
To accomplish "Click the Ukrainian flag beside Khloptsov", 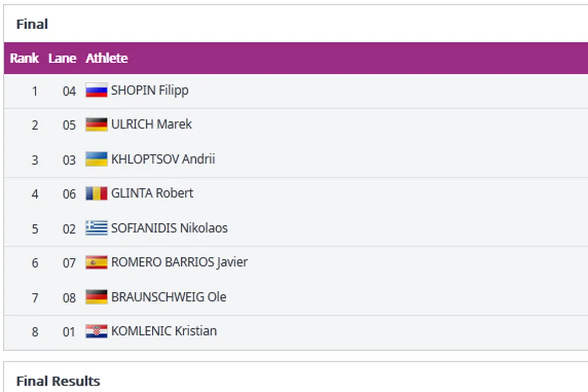I will click(x=96, y=159).
